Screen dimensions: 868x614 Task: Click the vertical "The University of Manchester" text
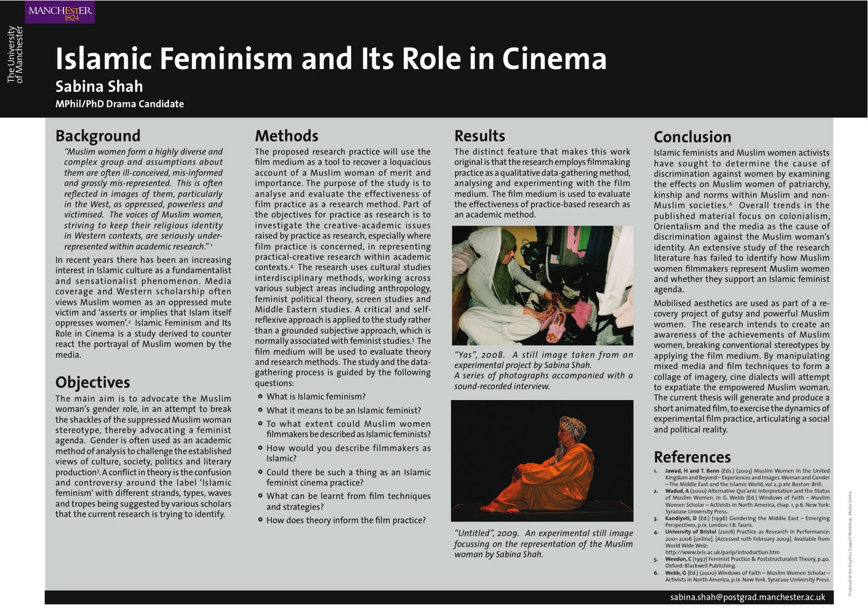tap(15, 54)
